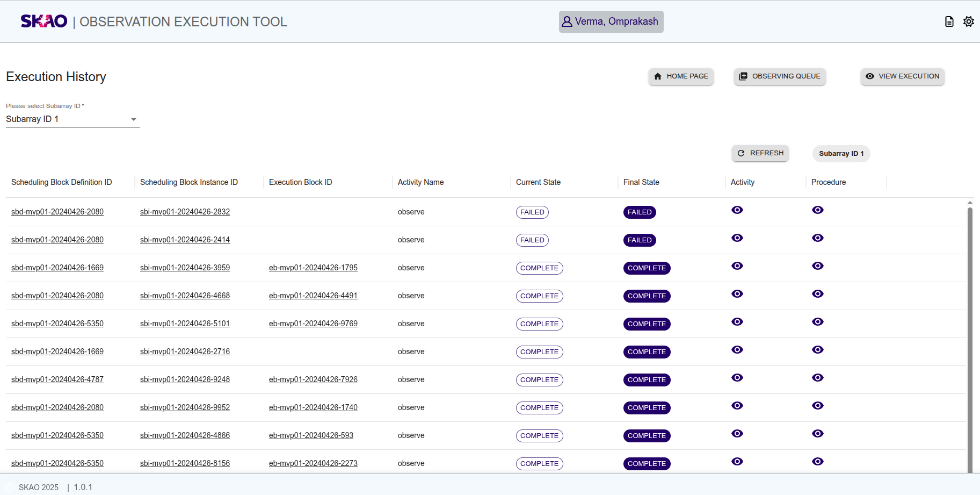
Task: View Activity eye icon for sbi-mvp01-20240426-9952
Action: (737, 406)
